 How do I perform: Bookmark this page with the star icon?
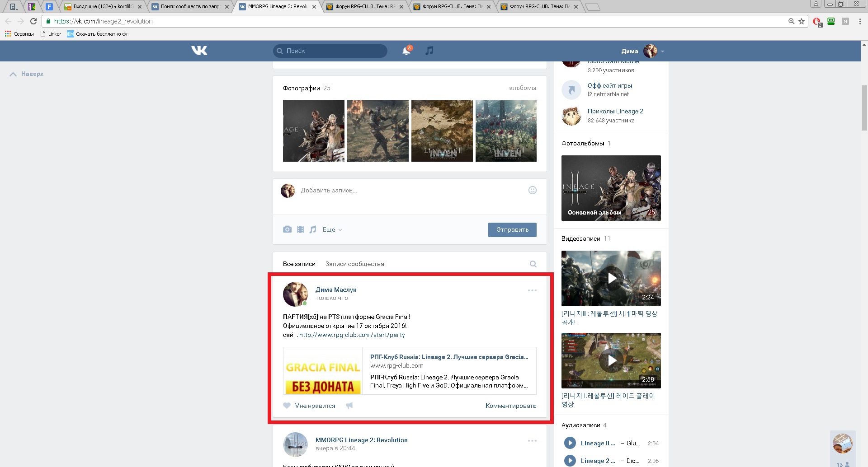802,21
